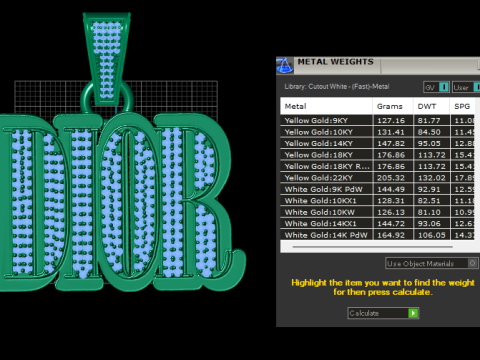
Task: Click the pendant bail at top
Action: pyautogui.click(x=107, y=58)
